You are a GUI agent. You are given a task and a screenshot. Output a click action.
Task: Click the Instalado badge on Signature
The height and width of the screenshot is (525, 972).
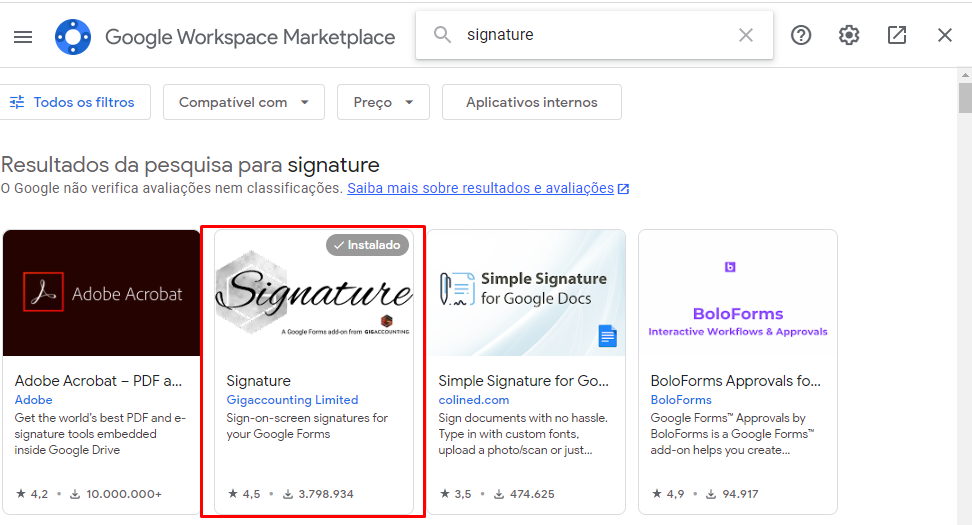[x=368, y=245]
